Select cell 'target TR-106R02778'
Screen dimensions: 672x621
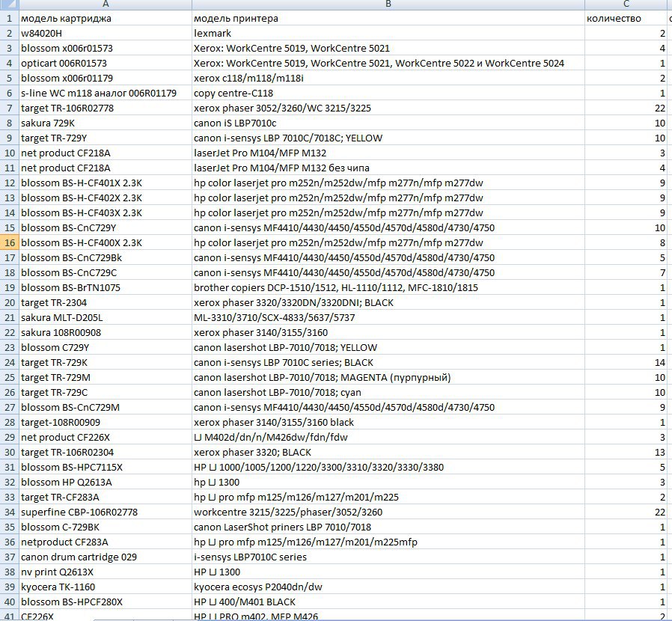(106, 108)
